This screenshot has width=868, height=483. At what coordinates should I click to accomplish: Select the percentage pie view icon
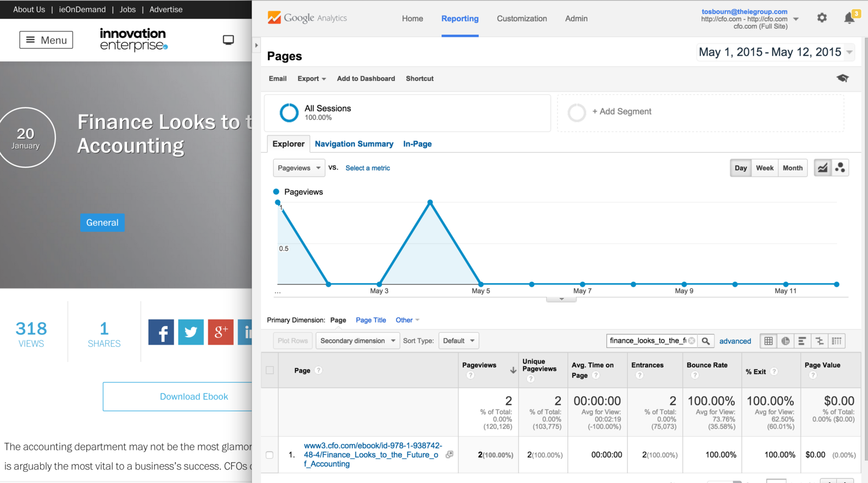pyautogui.click(x=786, y=341)
